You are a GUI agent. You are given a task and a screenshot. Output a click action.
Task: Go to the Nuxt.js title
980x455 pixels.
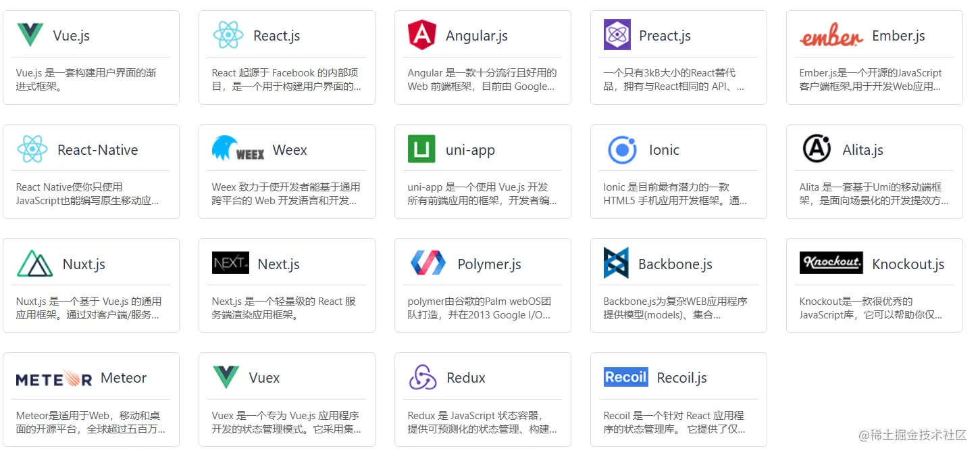point(84,264)
